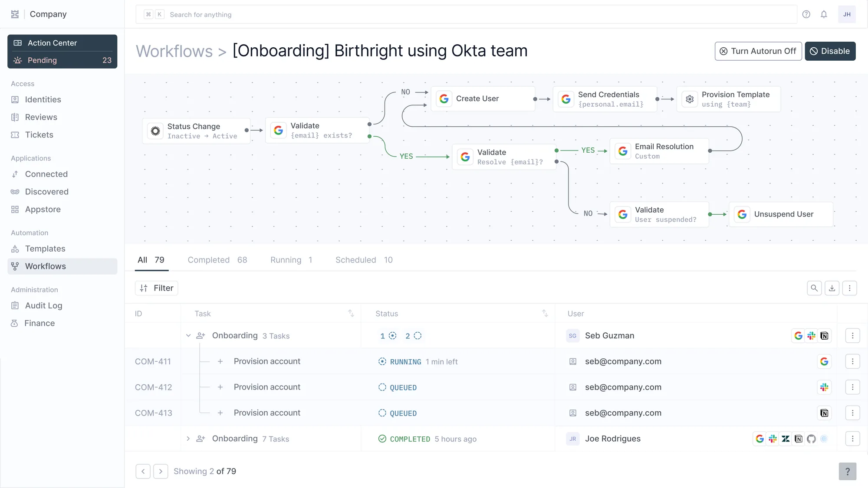Open Action Center in sidebar

62,43
